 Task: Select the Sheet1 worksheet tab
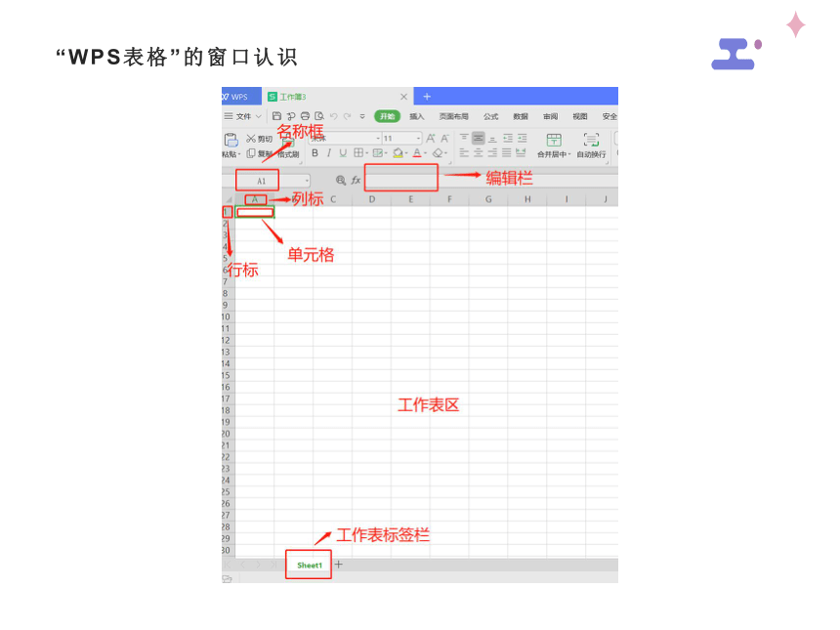pyautogui.click(x=309, y=565)
